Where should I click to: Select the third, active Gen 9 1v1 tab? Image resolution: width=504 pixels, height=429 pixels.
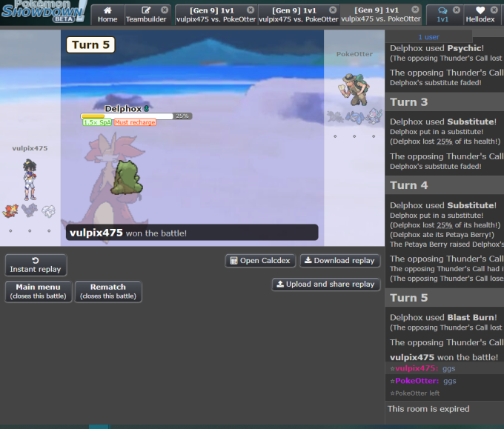pos(381,15)
